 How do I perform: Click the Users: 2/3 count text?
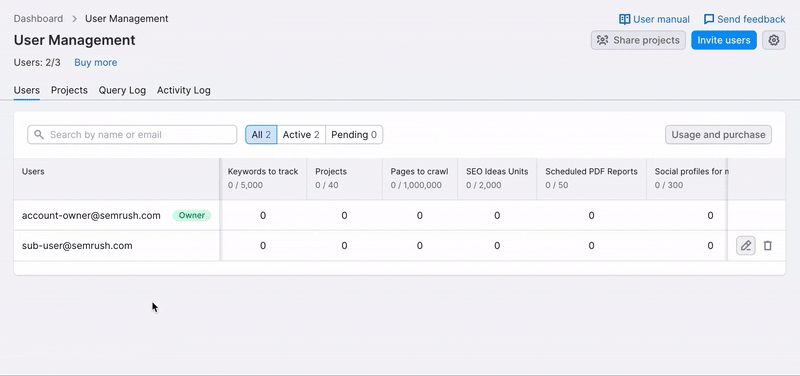[x=37, y=62]
